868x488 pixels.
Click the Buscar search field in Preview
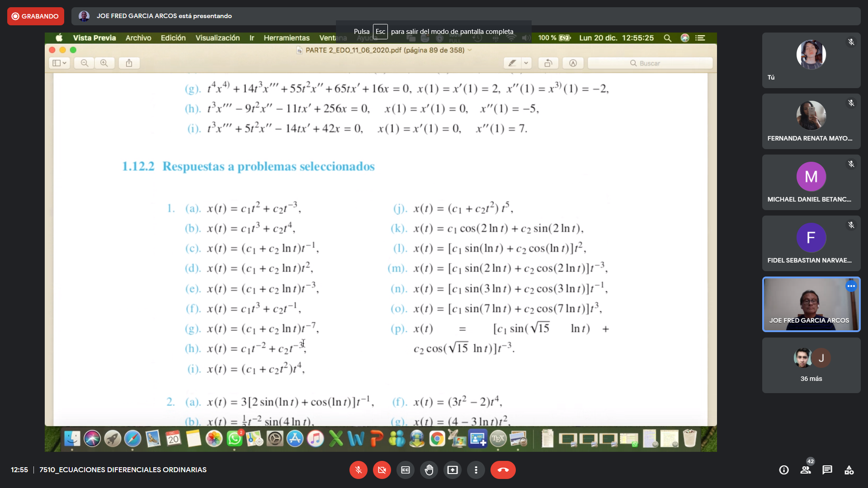click(x=650, y=63)
